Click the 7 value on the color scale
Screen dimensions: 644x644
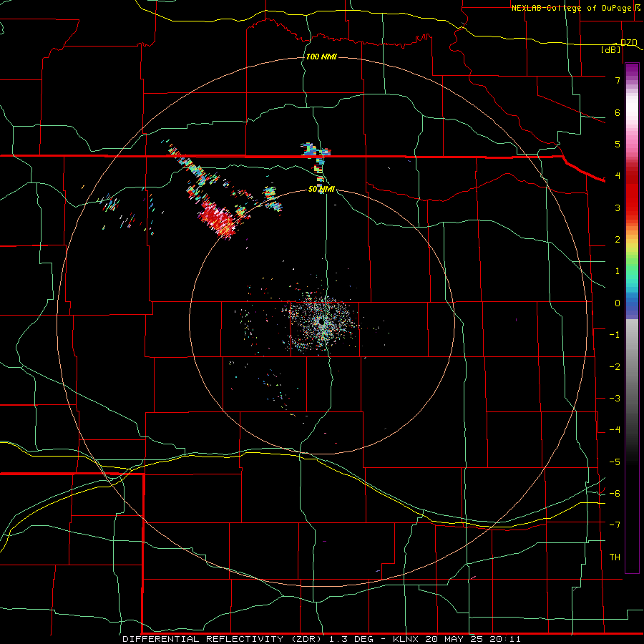click(x=618, y=80)
